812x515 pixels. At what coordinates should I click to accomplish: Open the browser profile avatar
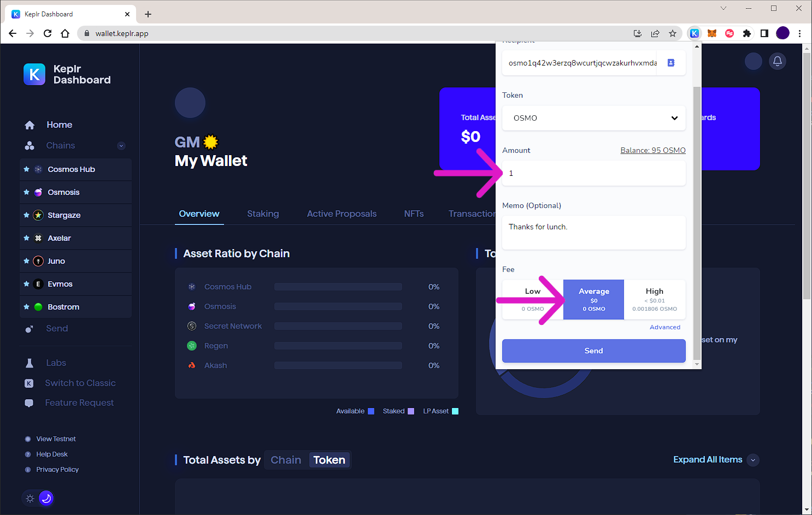point(782,33)
